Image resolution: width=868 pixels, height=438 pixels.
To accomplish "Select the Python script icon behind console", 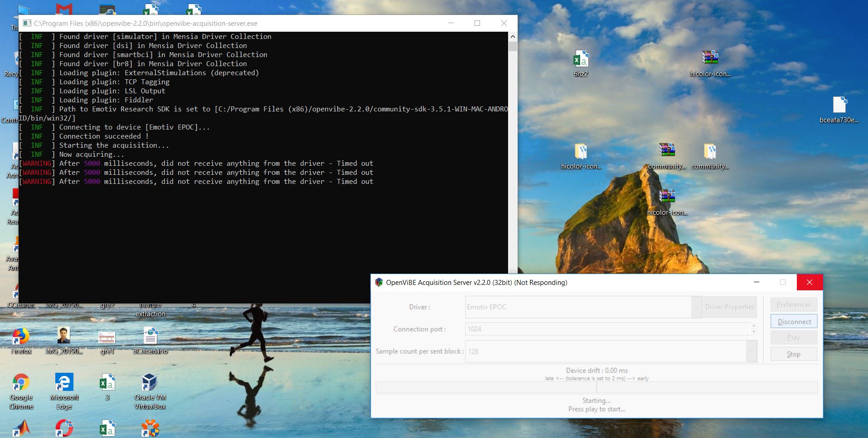I will pyautogui.click(x=107, y=9).
